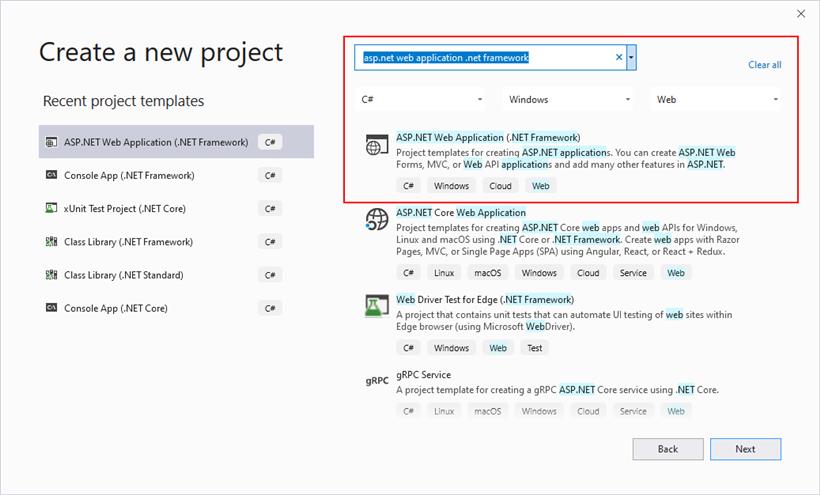This screenshot has height=495, width=820.
Task: Click the gRPC Service icon
Action: click(x=377, y=381)
